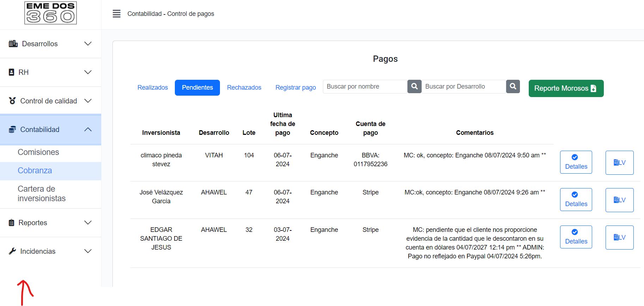This screenshot has width=644, height=306.
Task: Switch to the Realizados tab
Action: [153, 88]
